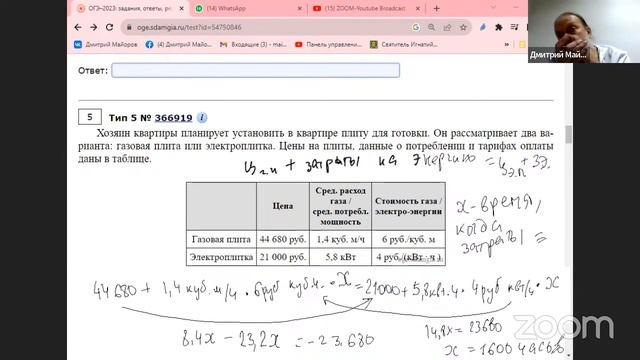This screenshot has width=640, height=360.
Task: Open the zoom magnifier icon in address bar
Action: click(431, 27)
